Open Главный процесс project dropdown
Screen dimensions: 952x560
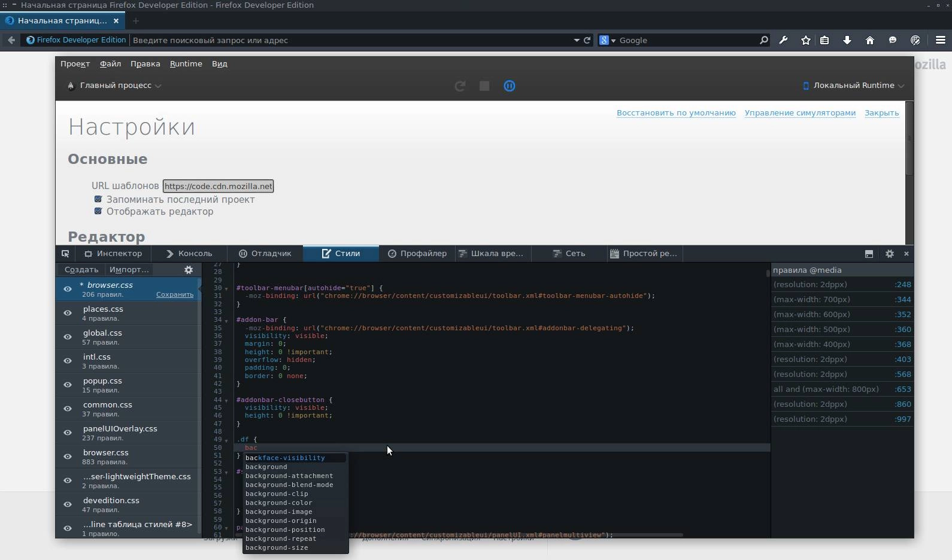[114, 86]
